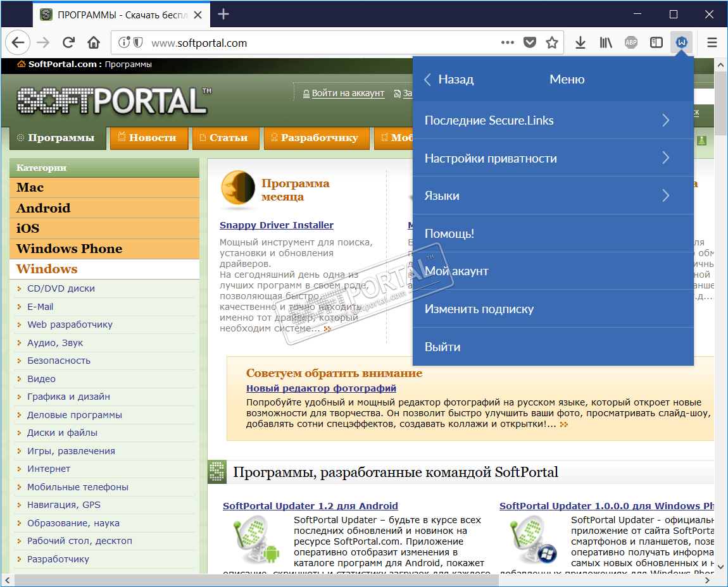Open the Snappy Driver Installer link
Image resolution: width=728 pixels, height=587 pixels.
click(276, 225)
